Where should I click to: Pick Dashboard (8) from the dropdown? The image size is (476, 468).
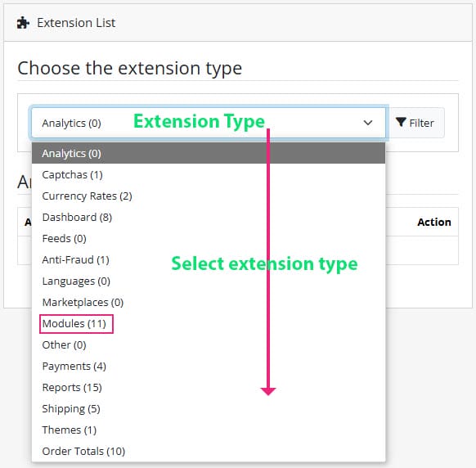209,217
